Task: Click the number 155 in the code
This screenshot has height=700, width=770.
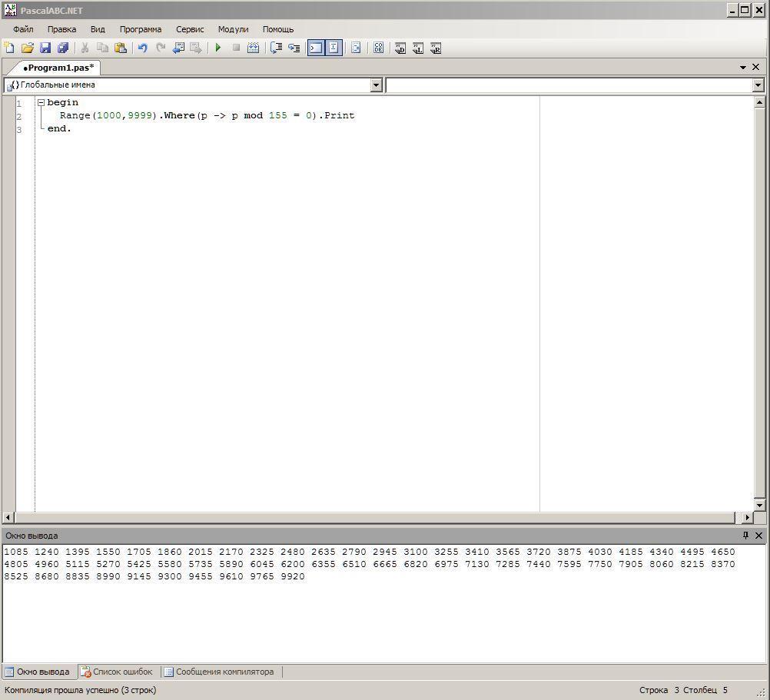Action: [278, 115]
